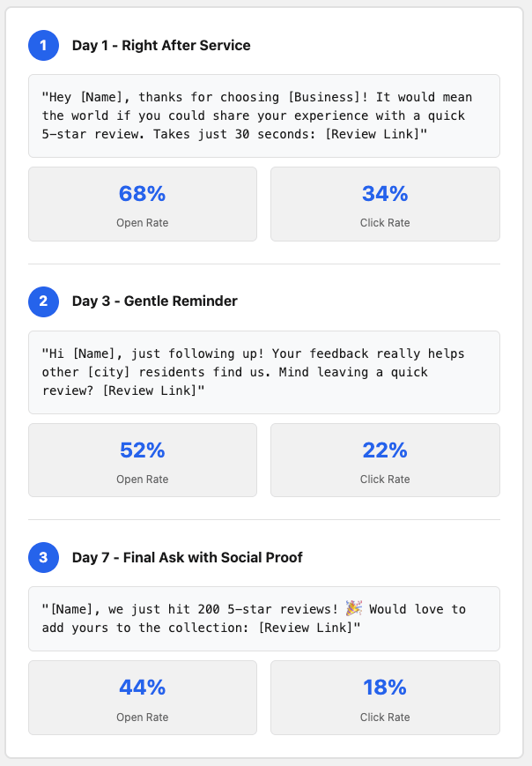Click the blue step 1 circle badge
Image resolution: width=532 pixels, height=766 pixels.
43,45
